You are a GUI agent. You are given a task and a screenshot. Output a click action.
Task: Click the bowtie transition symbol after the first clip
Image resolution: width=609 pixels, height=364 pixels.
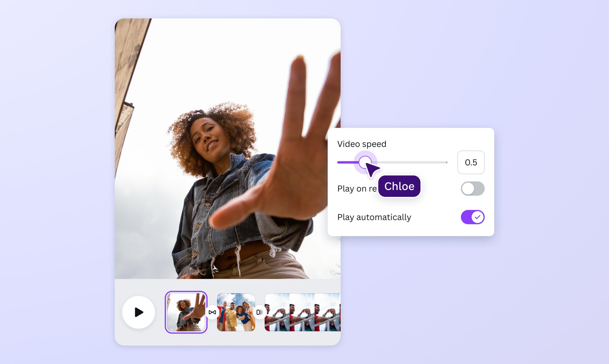212,312
